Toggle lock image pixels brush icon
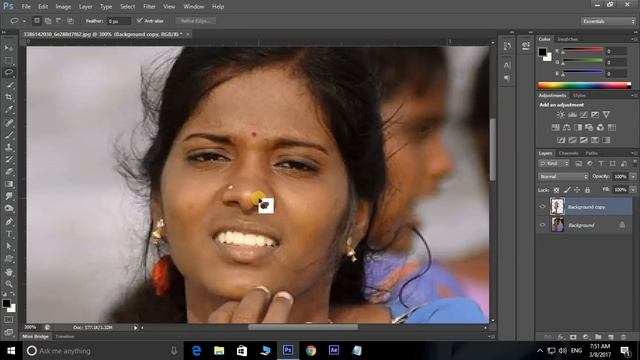The width and height of the screenshot is (640, 360). pos(567,190)
